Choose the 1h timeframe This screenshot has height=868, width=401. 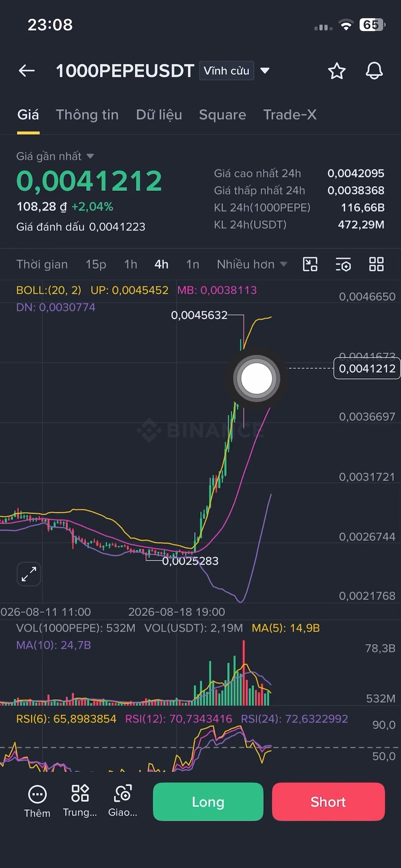coord(131,264)
